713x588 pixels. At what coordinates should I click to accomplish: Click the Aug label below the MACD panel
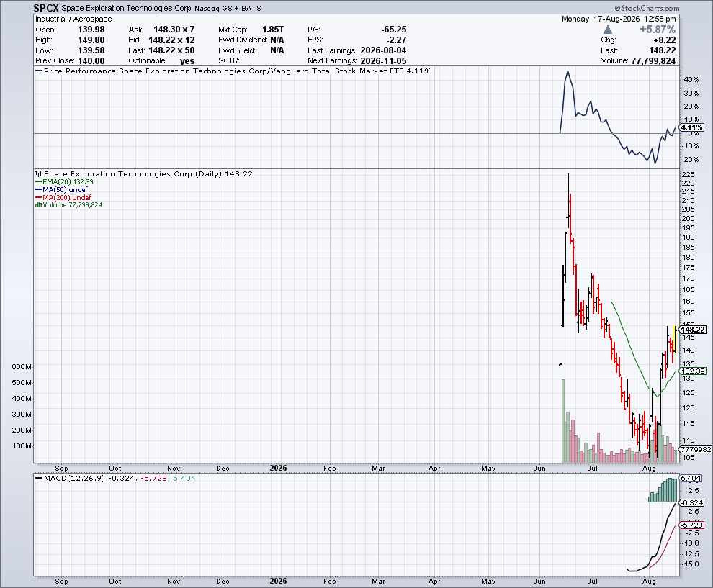click(x=650, y=582)
